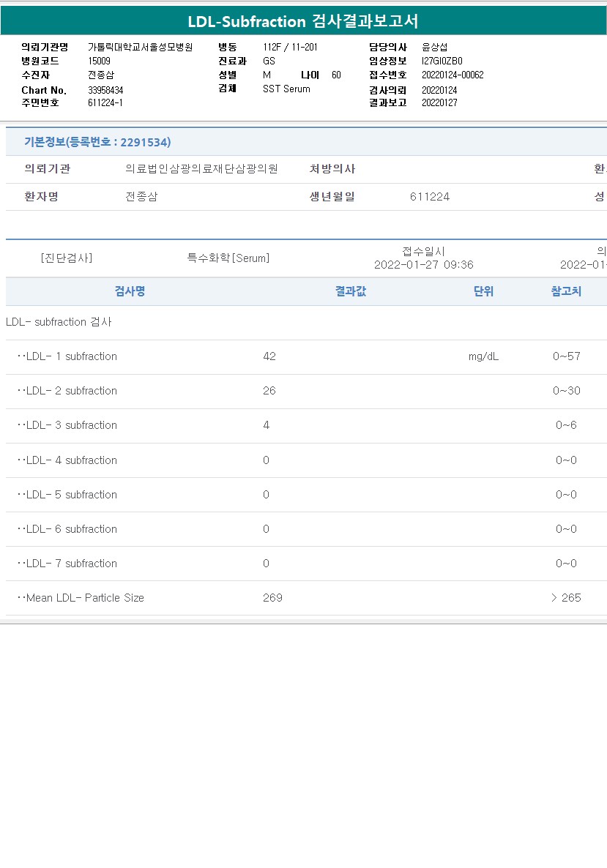This screenshot has height=868, width=607.
Task: Click result report date 20220127
Action: tap(439, 103)
